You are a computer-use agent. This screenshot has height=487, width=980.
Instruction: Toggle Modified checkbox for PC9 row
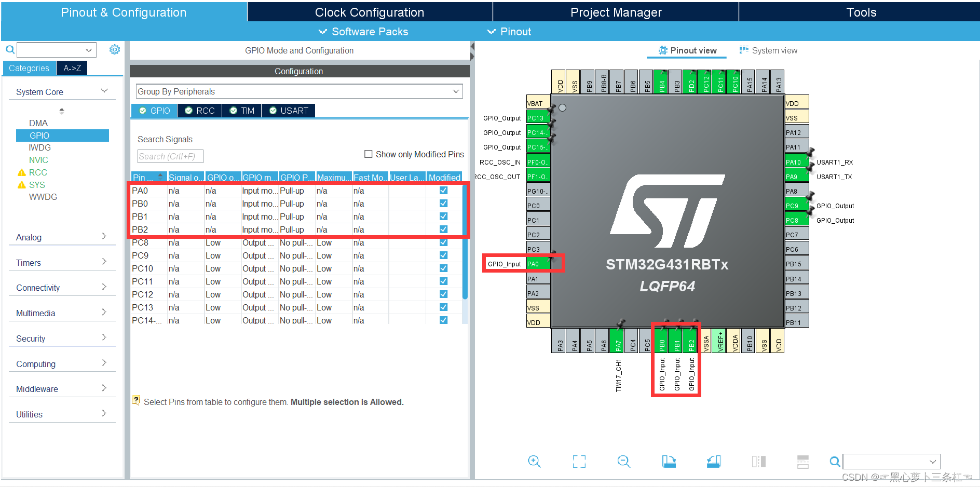[x=443, y=255]
